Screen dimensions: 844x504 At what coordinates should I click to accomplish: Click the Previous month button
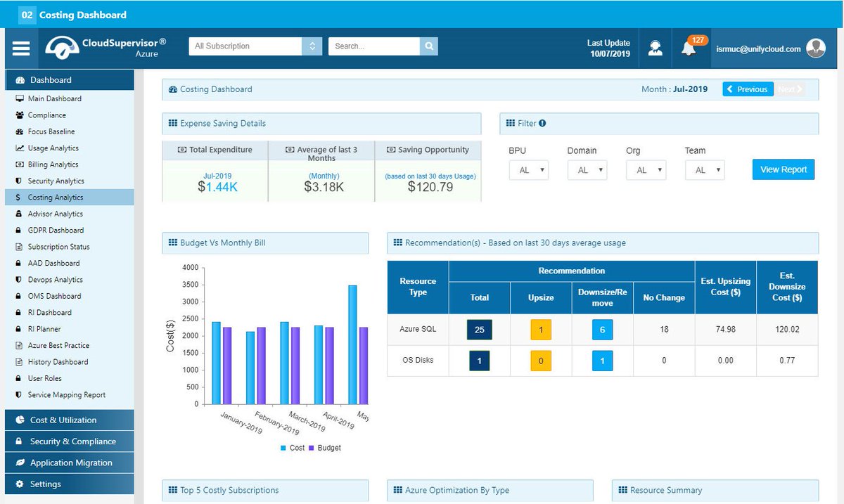[x=748, y=89]
